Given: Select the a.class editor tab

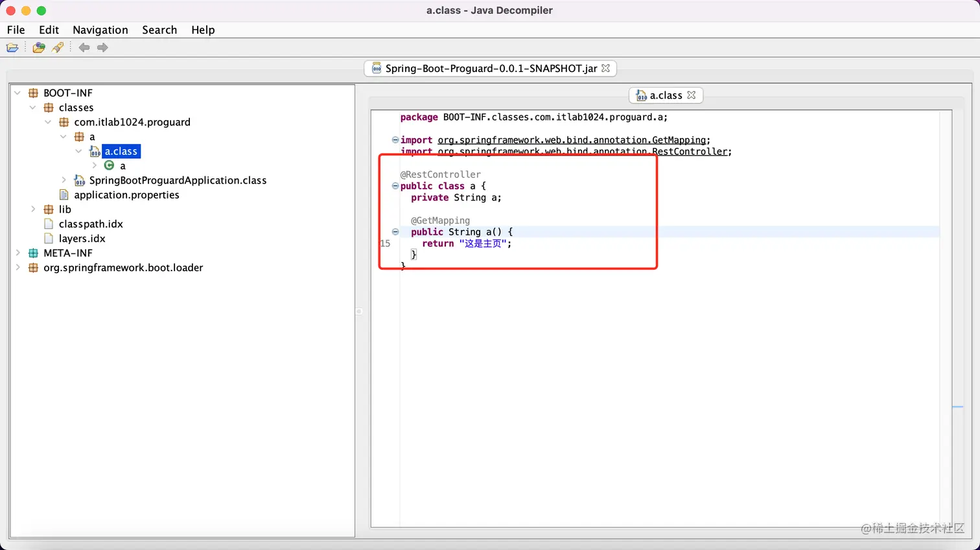Looking at the screenshot, I should click(x=666, y=95).
